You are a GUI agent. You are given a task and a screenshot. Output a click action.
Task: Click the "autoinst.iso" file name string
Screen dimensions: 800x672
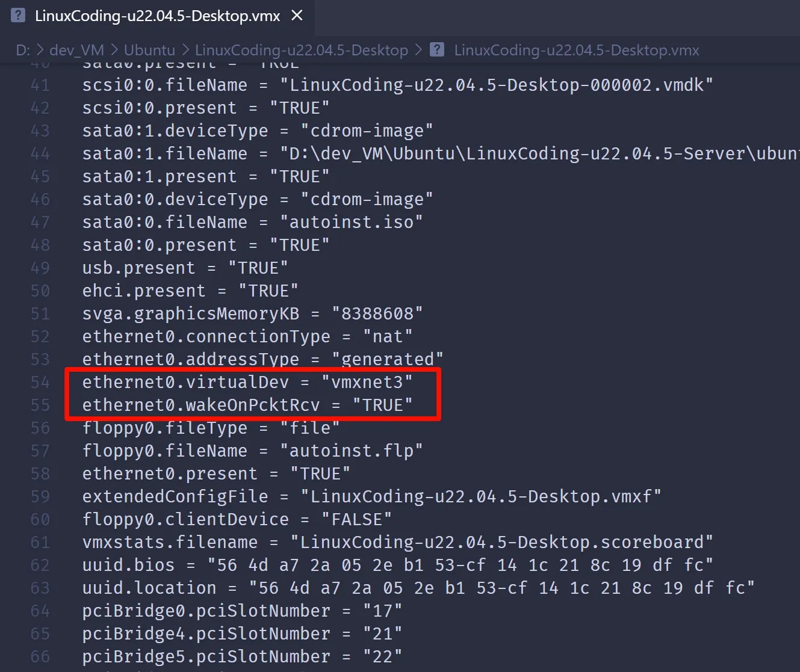click(352, 222)
